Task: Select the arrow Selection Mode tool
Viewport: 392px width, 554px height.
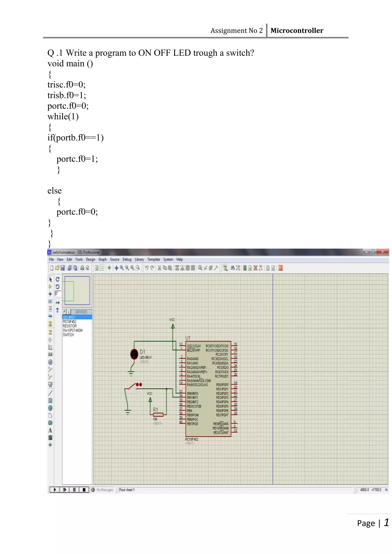Action: tap(50, 279)
